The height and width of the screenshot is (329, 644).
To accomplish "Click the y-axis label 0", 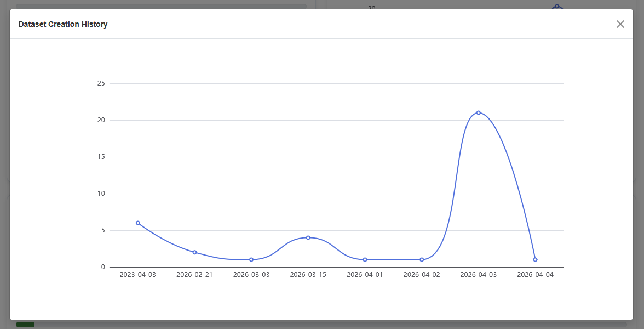I will point(104,266).
